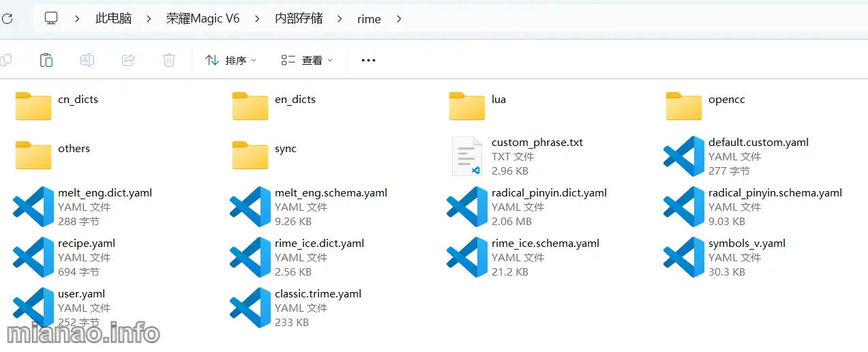The width and height of the screenshot is (868, 352).
Task: Select the melt_eng.schema.yaml file icon
Action: 250,207
